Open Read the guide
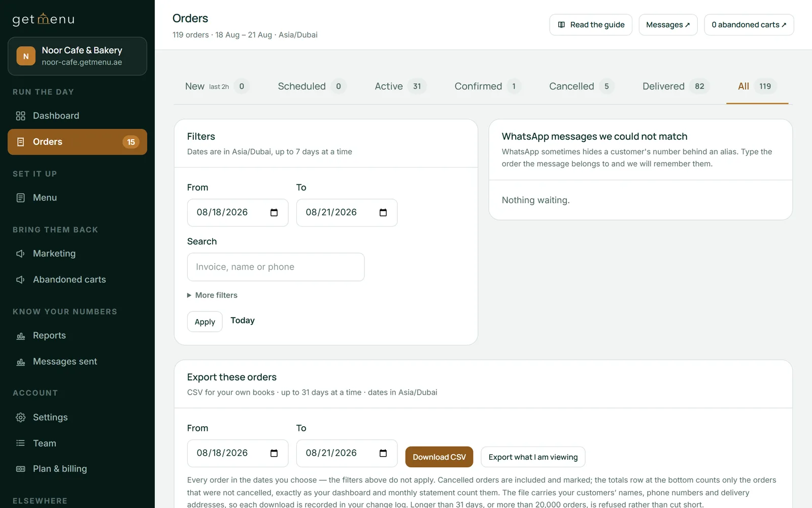Image resolution: width=812 pixels, height=508 pixels. [591, 25]
